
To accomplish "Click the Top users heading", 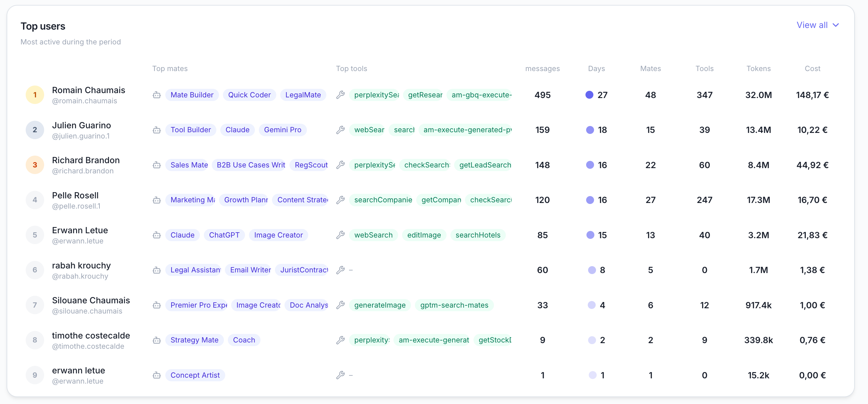I will (x=43, y=26).
